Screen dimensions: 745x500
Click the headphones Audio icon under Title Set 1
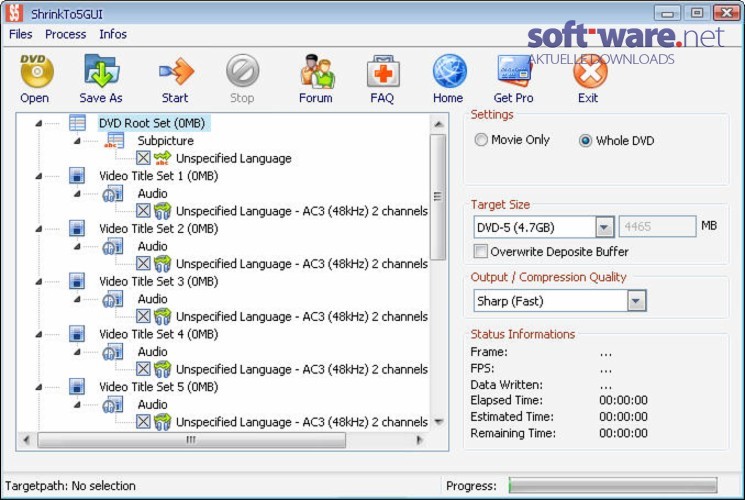[x=113, y=193]
